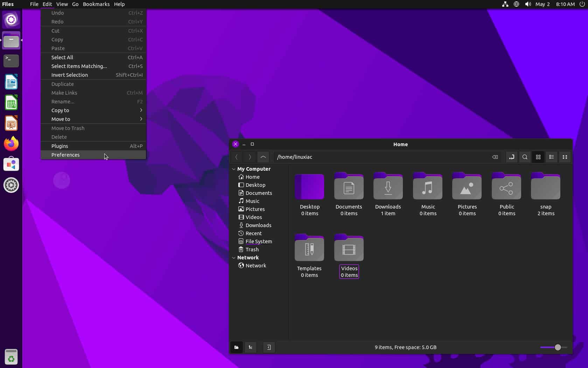This screenshot has height=368, width=588.
Task: Switch to list view
Action: pyautogui.click(x=551, y=157)
